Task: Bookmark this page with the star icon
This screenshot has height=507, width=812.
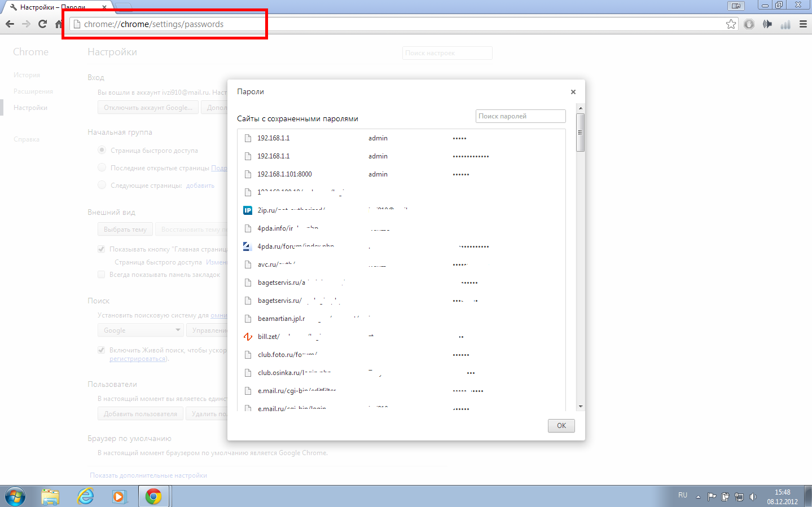Action: 731,24
